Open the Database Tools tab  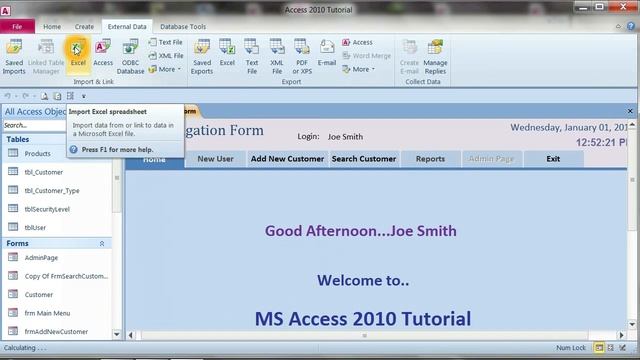tap(183, 27)
